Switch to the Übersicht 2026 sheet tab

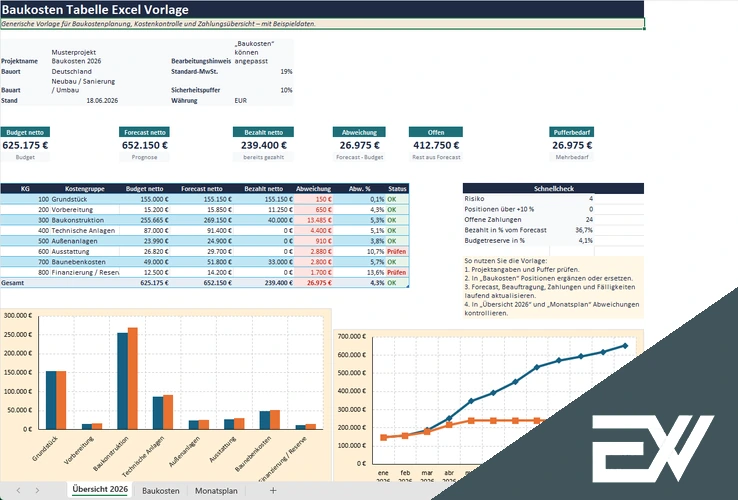coord(100,489)
